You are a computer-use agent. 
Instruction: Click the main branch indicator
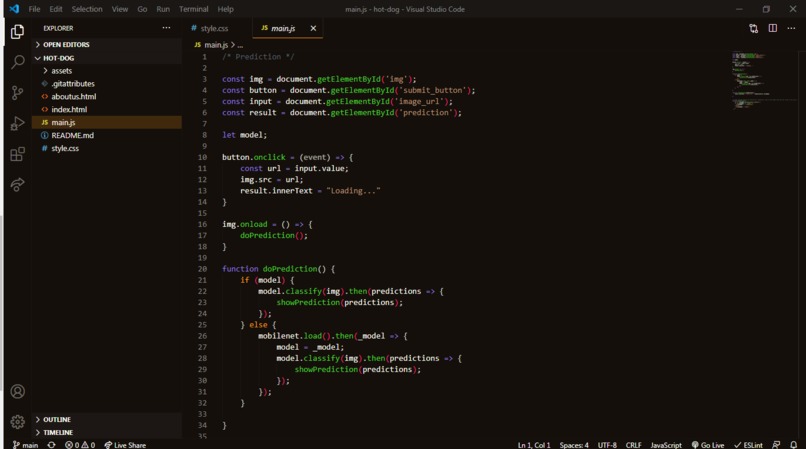pyautogui.click(x=25, y=445)
